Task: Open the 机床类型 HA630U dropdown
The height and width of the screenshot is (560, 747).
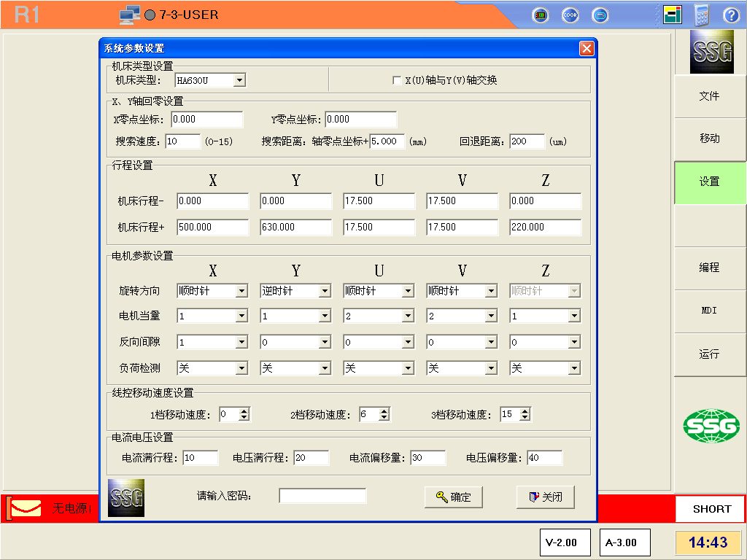Action: pos(239,80)
